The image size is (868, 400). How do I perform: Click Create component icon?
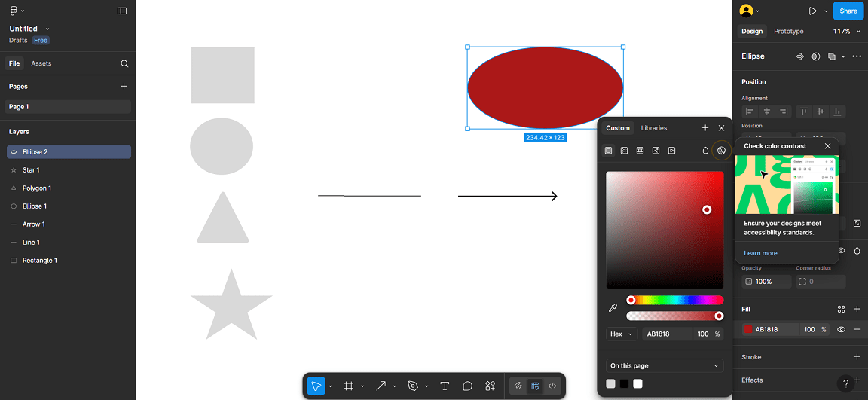click(800, 56)
